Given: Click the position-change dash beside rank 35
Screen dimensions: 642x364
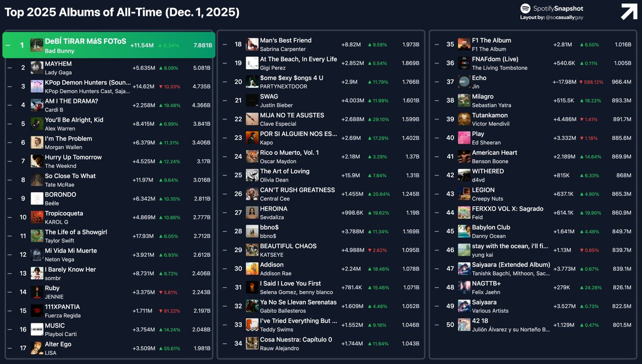Looking at the screenshot, I should tap(437, 44).
